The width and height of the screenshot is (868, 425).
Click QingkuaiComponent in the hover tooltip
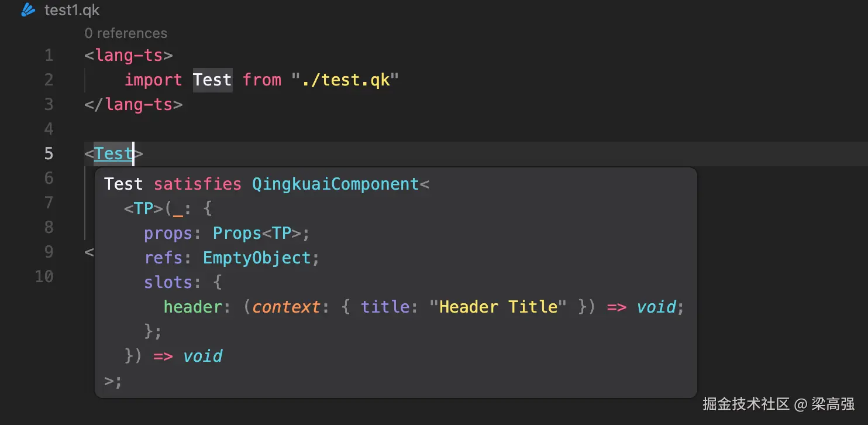click(x=335, y=184)
